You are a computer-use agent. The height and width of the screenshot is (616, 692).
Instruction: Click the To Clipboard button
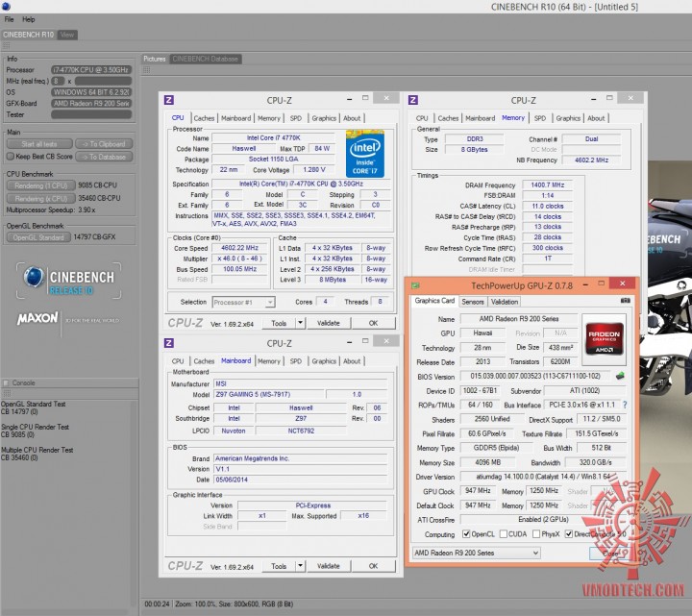pyautogui.click(x=104, y=144)
